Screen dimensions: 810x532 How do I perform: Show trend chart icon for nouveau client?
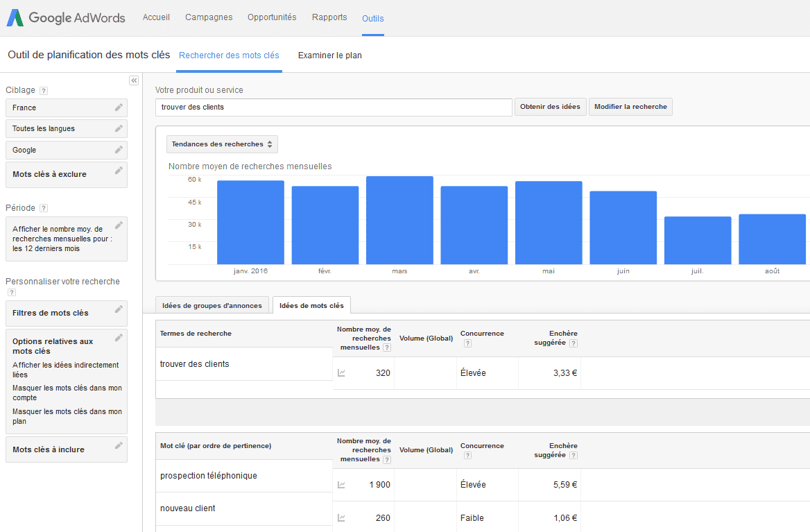(x=341, y=517)
